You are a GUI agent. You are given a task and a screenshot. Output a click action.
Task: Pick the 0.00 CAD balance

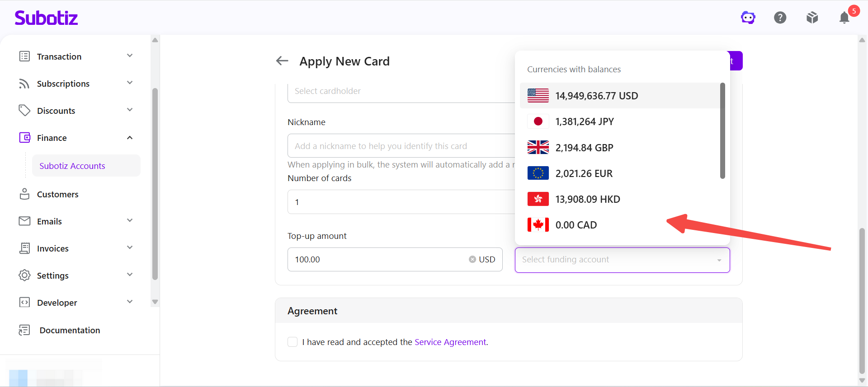pos(620,224)
